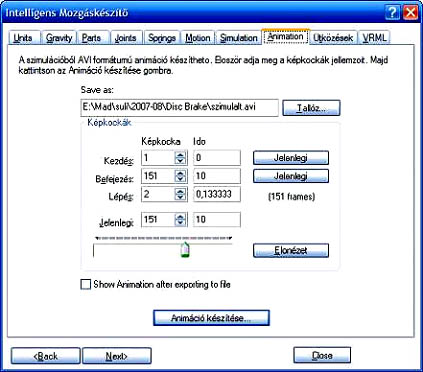Image resolution: width=423 pixels, height=372 pixels.
Task: Click the Kezdés Képkocka frame field
Action: coord(157,158)
